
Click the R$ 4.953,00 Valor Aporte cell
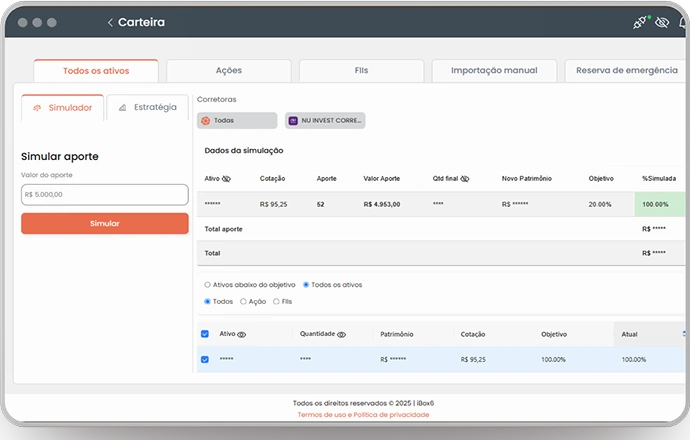point(382,205)
